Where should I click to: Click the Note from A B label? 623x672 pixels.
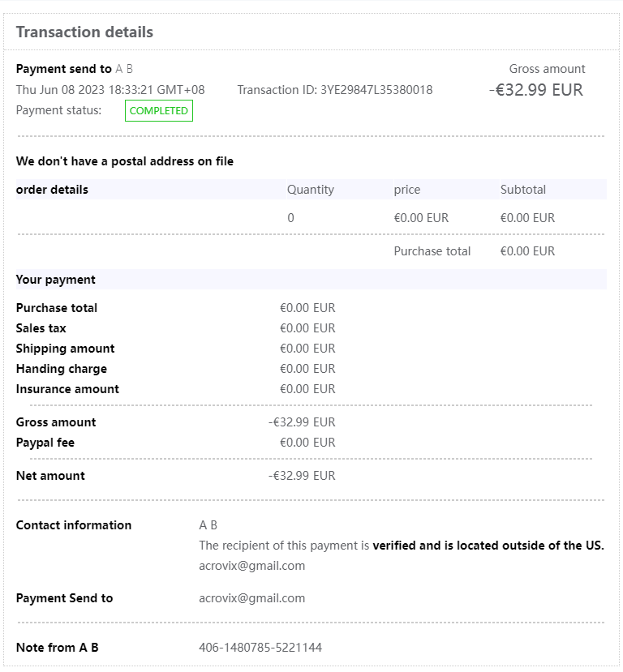click(x=57, y=648)
